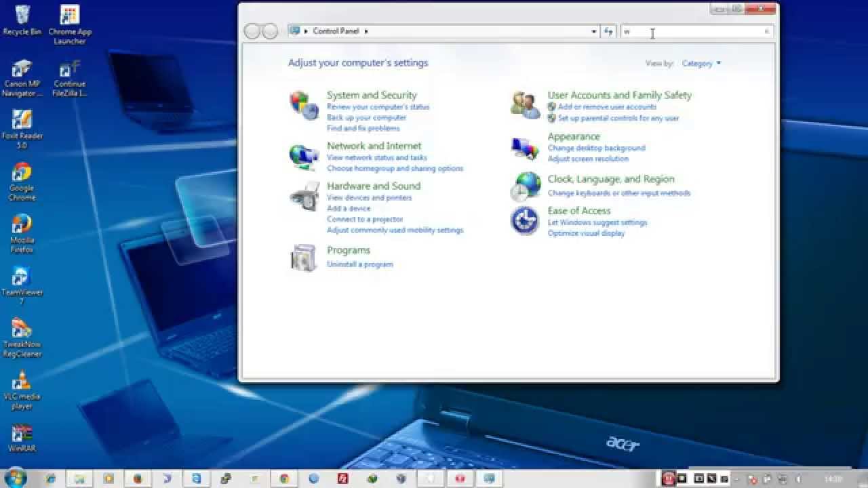The image size is (868, 488).
Task: Click Add a device link
Action: click(349, 209)
